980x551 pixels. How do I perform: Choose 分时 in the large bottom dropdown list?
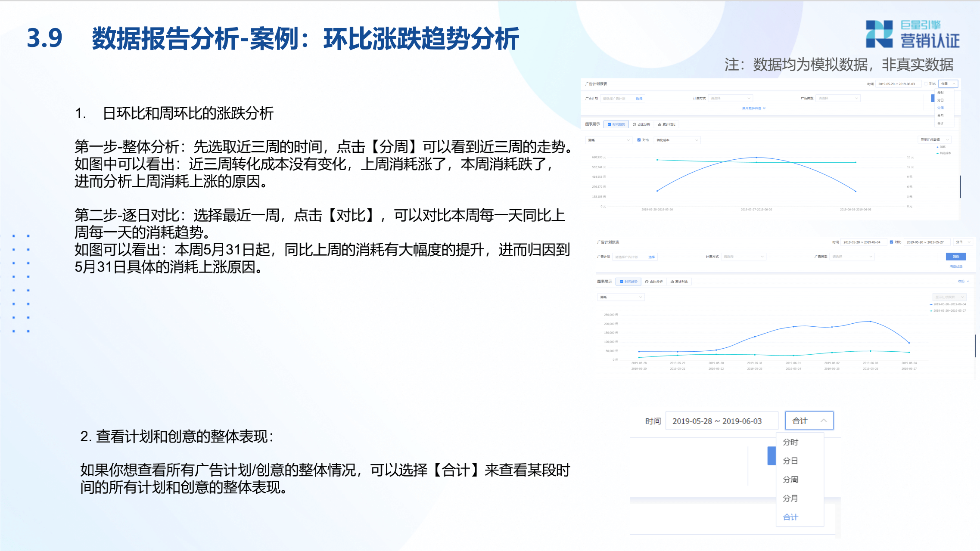pos(790,442)
